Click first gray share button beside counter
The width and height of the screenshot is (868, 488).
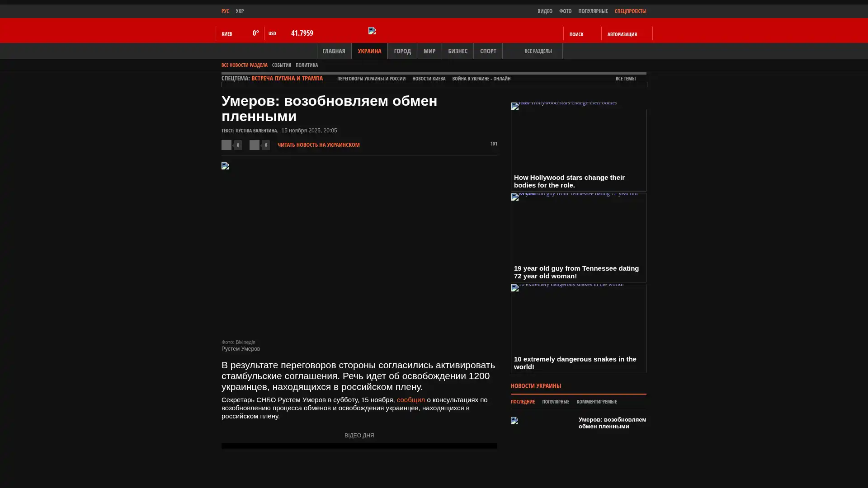(x=226, y=145)
